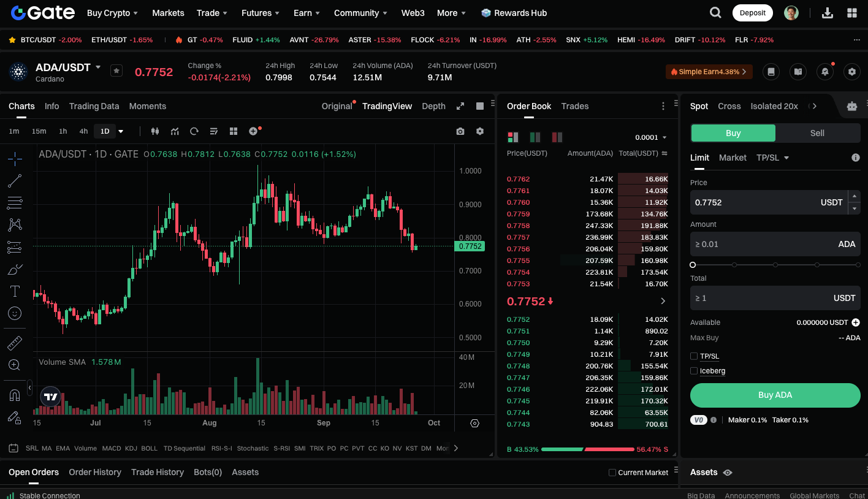The height and width of the screenshot is (499, 868).
Task: Toggle the lock all drawings tool
Action: click(15, 417)
